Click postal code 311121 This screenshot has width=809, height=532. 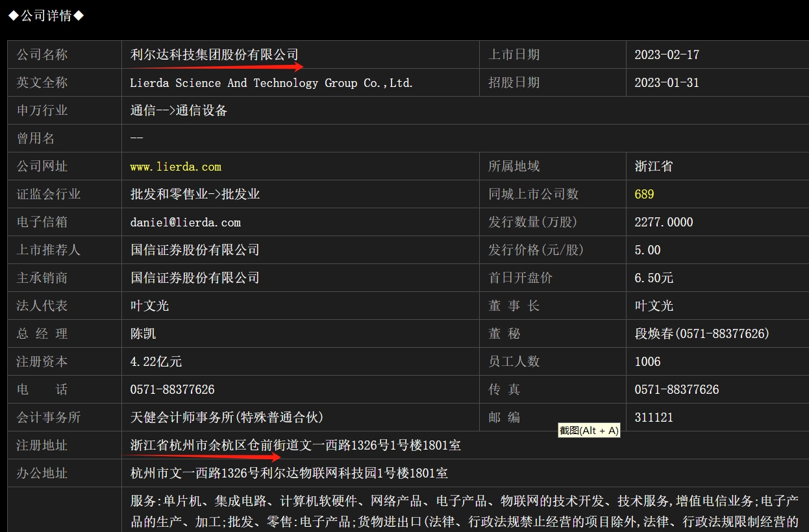pyautogui.click(x=654, y=418)
